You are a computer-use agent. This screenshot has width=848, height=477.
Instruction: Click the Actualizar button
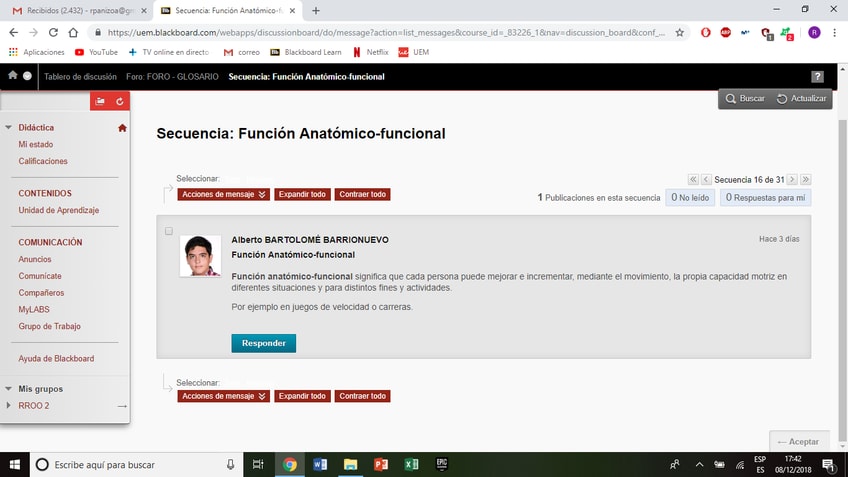point(801,98)
